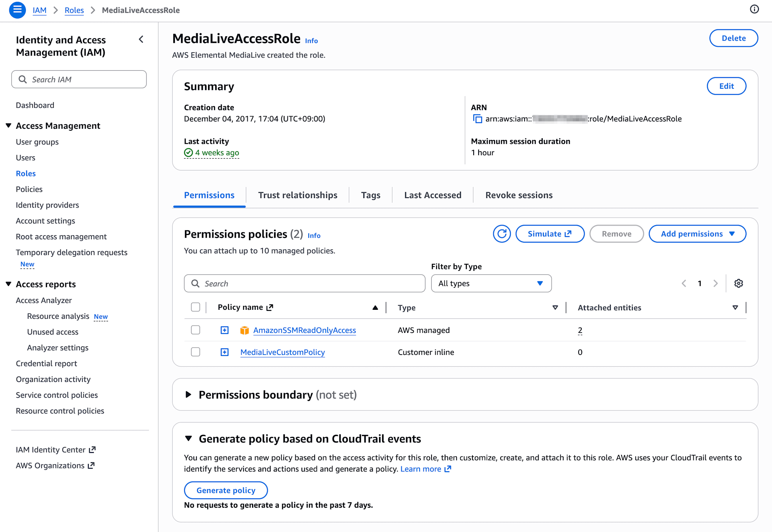Image resolution: width=772 pixels, height=532 pixels.
Task: Toggle the select-all policies checkbox
Action: click(x=196, y=307)
